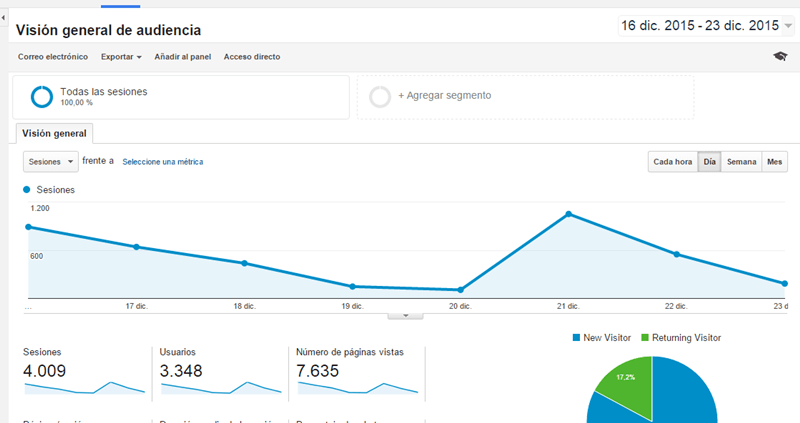Viewport: 800px width, 423px height.
Task: Open the Exportar dropdown menu
Action: tap(121, 57)
